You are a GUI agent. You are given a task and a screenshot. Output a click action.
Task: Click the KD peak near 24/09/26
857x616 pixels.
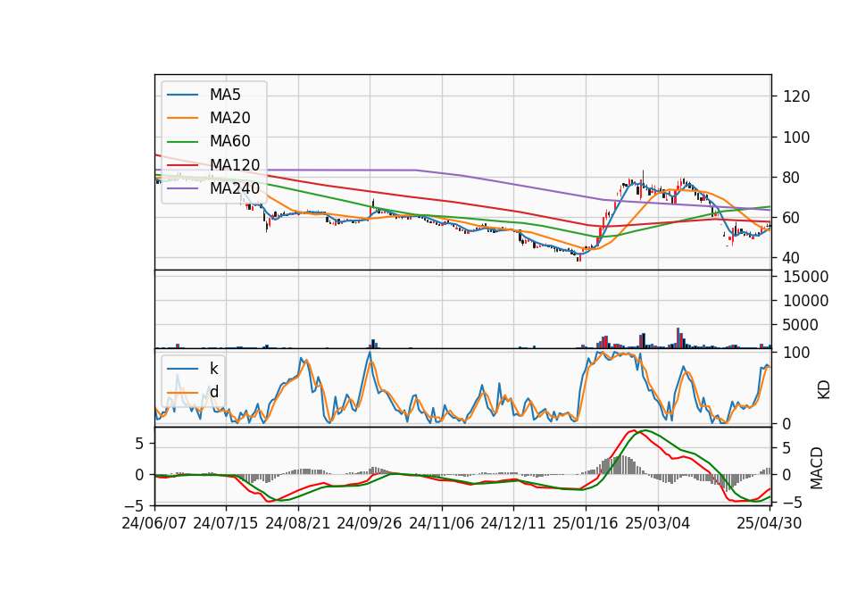point(370,353)
